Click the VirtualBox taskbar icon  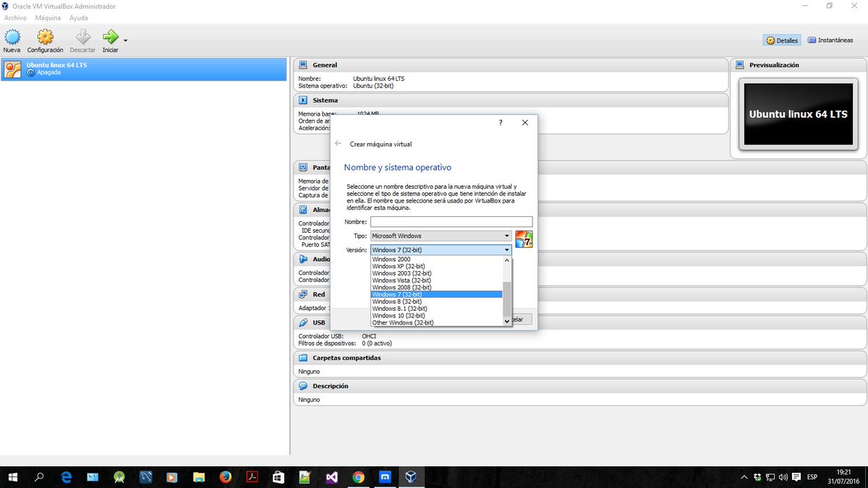[412, 477]
